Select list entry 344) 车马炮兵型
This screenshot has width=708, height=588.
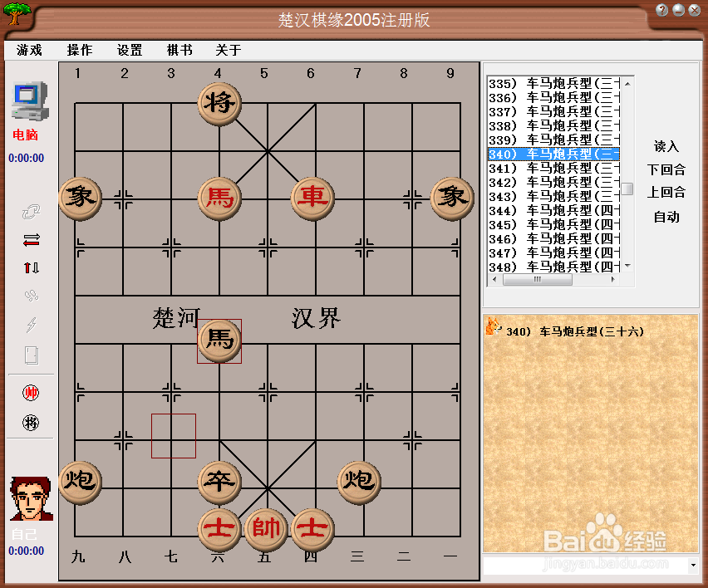pos(553,211)
